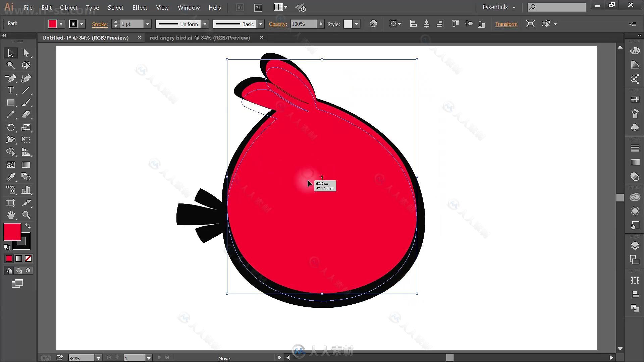Select the Gradient tool
Screen dimensions: 644x362
26,165
